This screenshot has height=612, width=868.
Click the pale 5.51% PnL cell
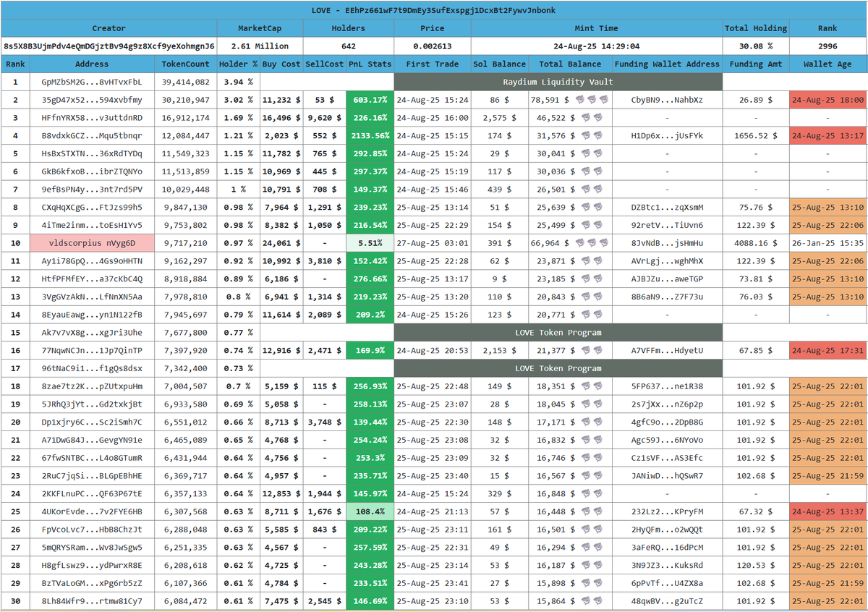click(x=370, y=243)
